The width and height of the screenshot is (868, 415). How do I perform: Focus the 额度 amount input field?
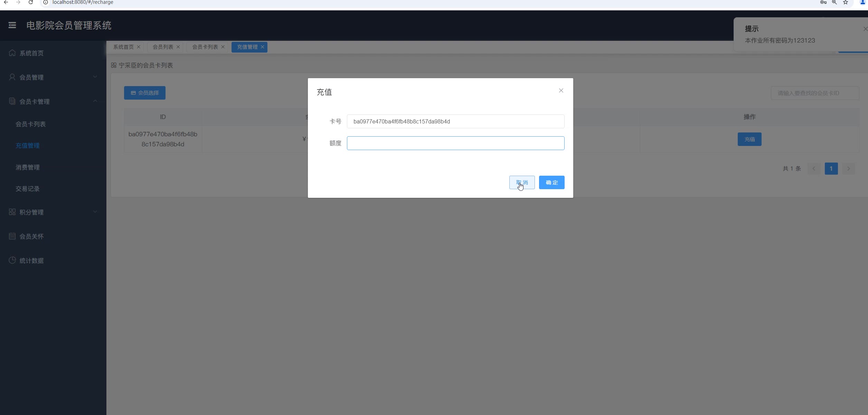tap(455, 143)
